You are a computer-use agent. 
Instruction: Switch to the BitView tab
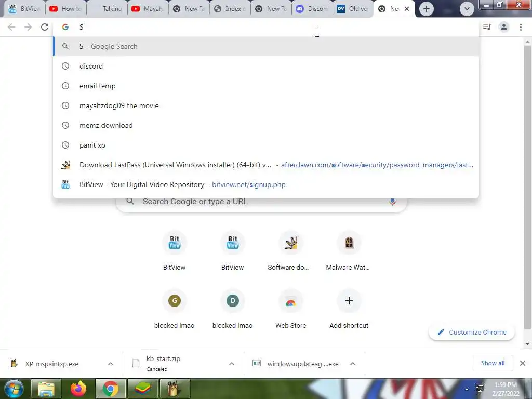point(24,9)
